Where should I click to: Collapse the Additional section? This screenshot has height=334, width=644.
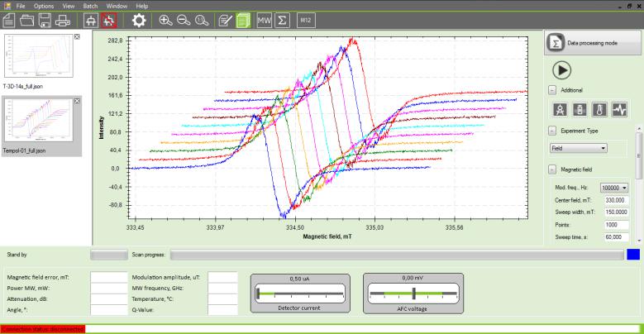pos(551,89)
